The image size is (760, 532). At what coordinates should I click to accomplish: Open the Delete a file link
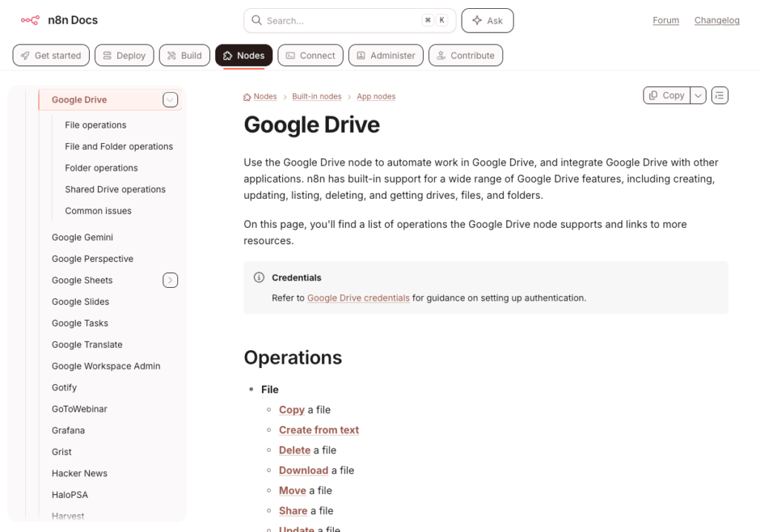point(295,450)
